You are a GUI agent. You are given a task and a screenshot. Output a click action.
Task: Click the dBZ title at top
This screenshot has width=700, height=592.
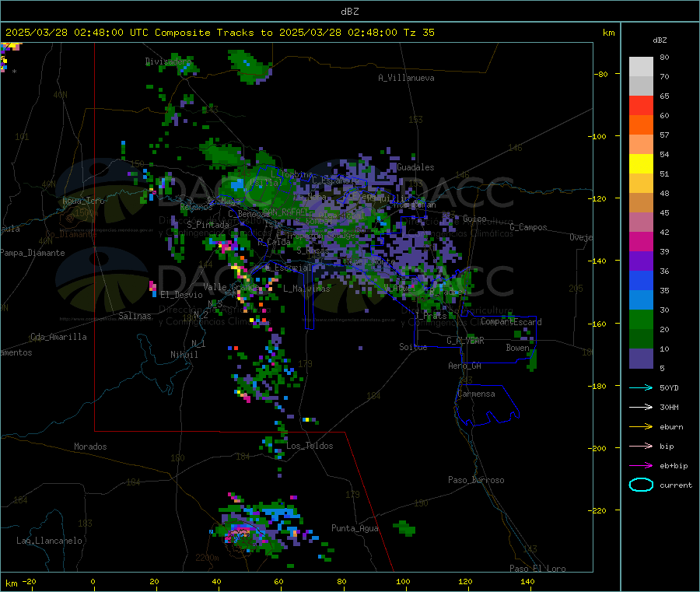pyautogui.click(x=349, y=12)
